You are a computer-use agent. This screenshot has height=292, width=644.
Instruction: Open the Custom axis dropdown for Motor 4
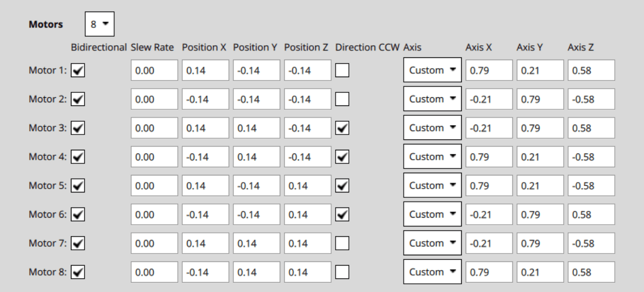coord(432,156)
